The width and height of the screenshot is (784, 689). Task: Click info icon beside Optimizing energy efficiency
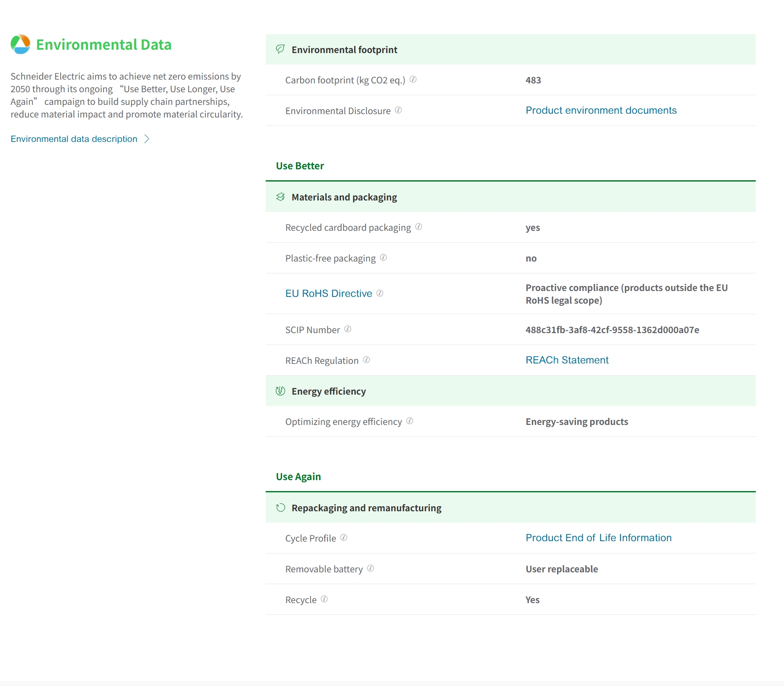(410, 421)
